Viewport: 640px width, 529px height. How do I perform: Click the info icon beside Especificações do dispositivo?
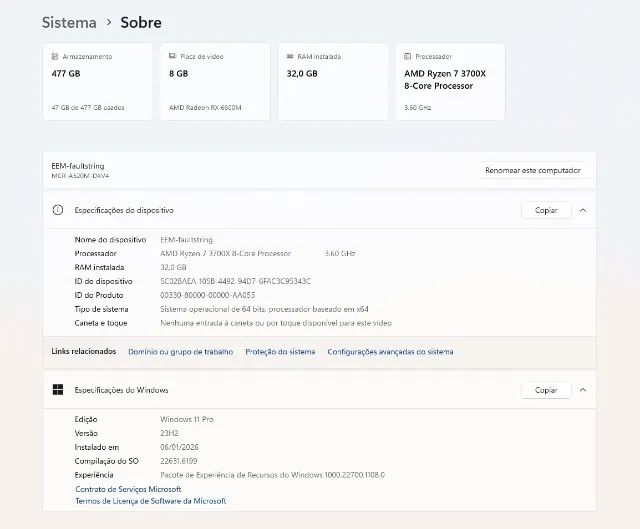click(x=58, y=211)
